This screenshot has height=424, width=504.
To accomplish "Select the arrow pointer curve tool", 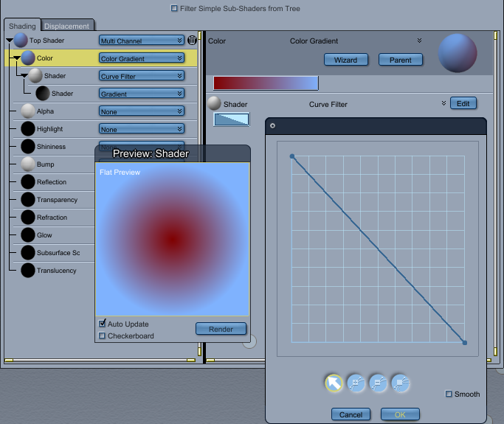I will 334,383.
